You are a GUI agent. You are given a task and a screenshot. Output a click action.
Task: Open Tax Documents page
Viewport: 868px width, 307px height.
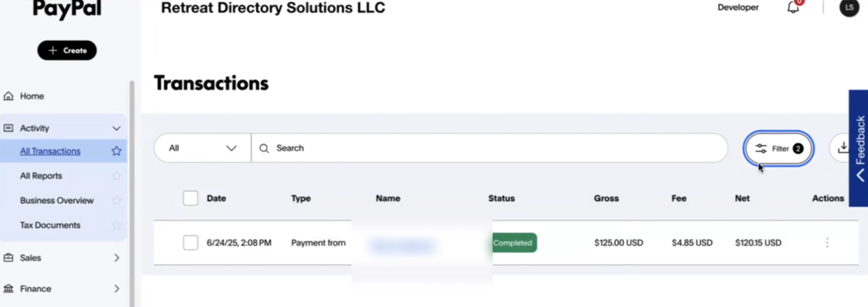(x=50, y=225)
